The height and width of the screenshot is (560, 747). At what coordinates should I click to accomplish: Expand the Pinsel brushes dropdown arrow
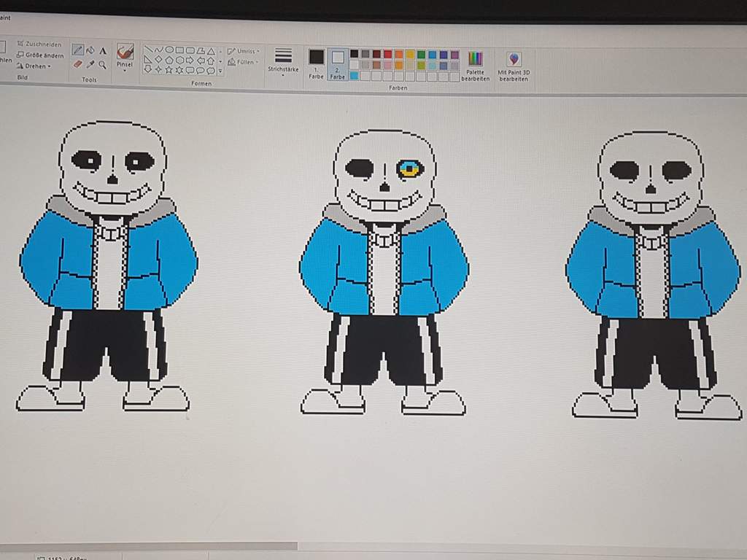[125, 71]
